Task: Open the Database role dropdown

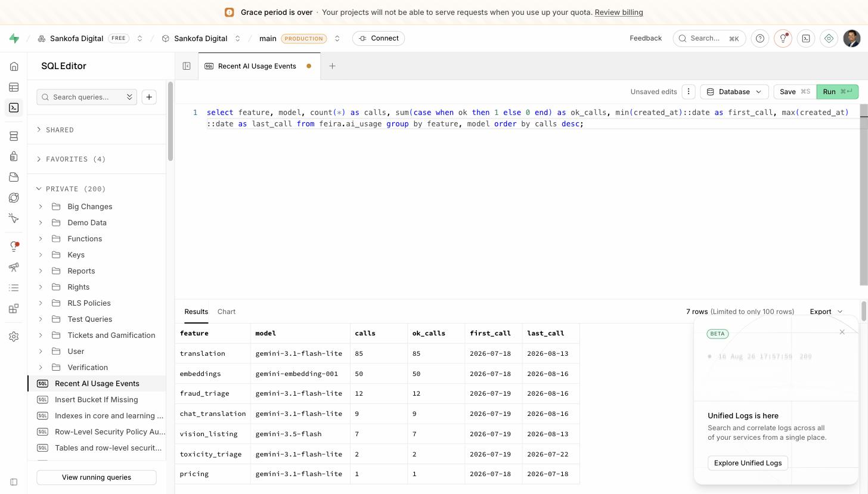Action: pos(734,92)
